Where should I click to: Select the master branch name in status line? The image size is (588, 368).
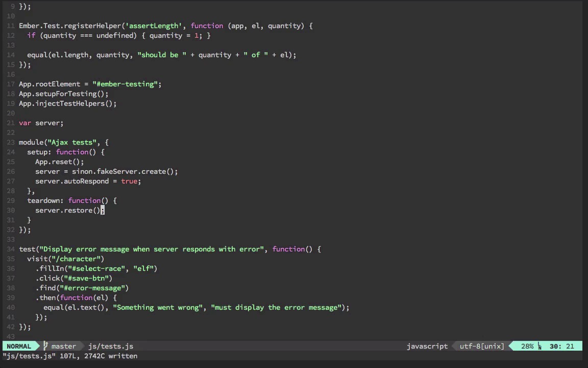click(63, 346)
